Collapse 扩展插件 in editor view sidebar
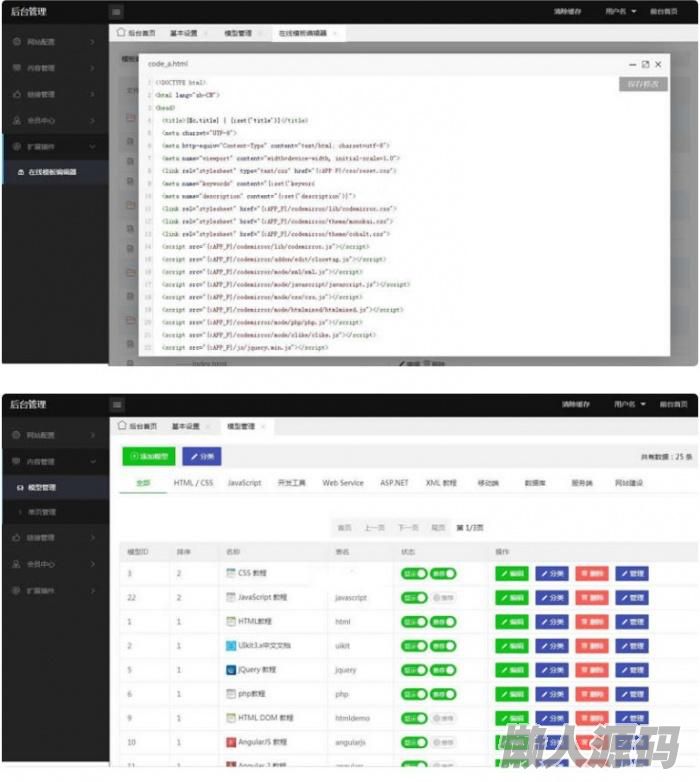This screenshot has height=782, width=700. click(92, 147)
